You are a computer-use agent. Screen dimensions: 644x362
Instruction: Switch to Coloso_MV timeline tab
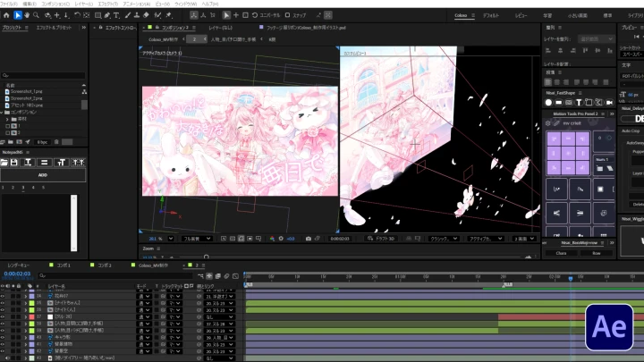coord(153,265)
